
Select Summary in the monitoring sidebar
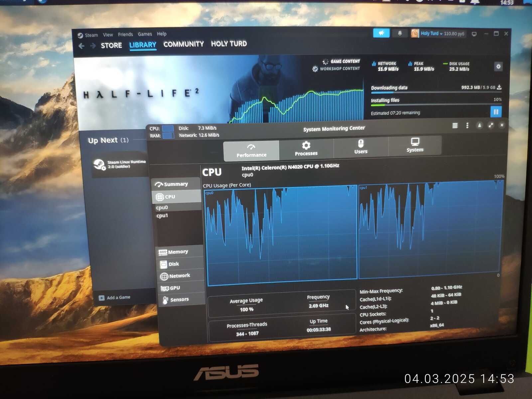click(176, 184)
